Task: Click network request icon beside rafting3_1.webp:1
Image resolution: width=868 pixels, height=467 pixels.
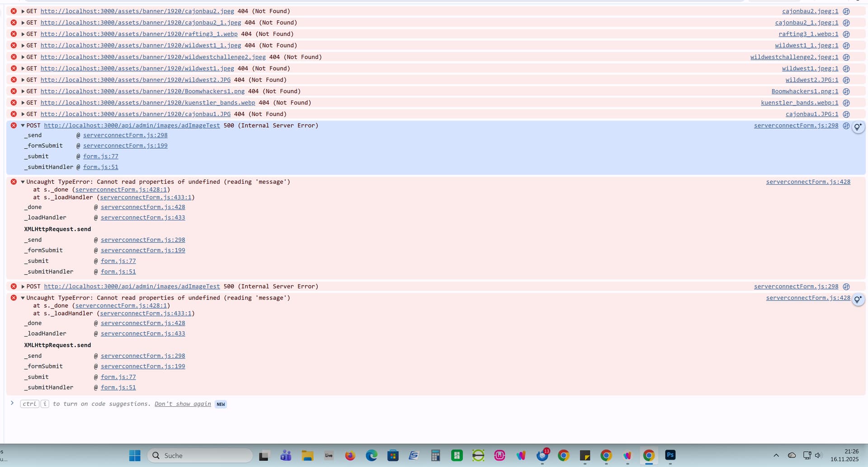Action: (846, 34)
